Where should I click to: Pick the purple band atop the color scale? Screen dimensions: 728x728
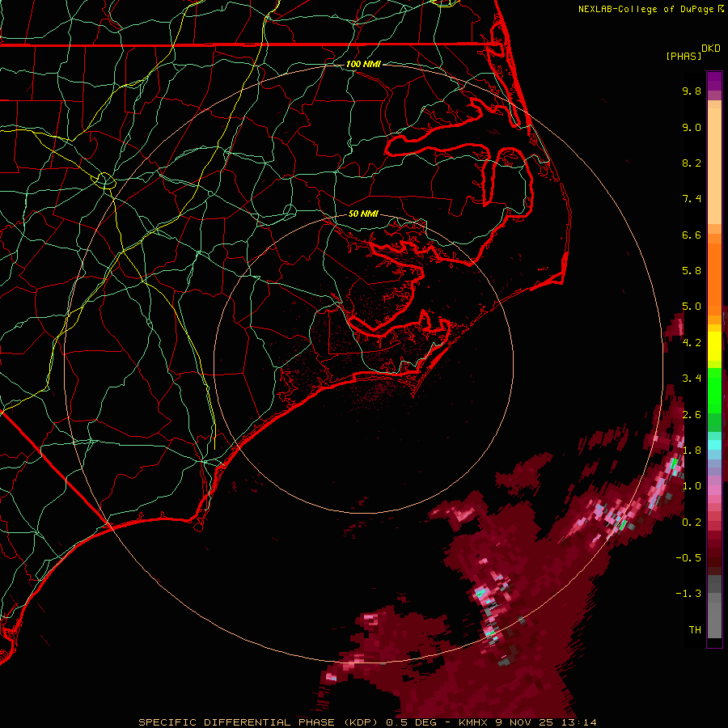[x=714, y=81]
